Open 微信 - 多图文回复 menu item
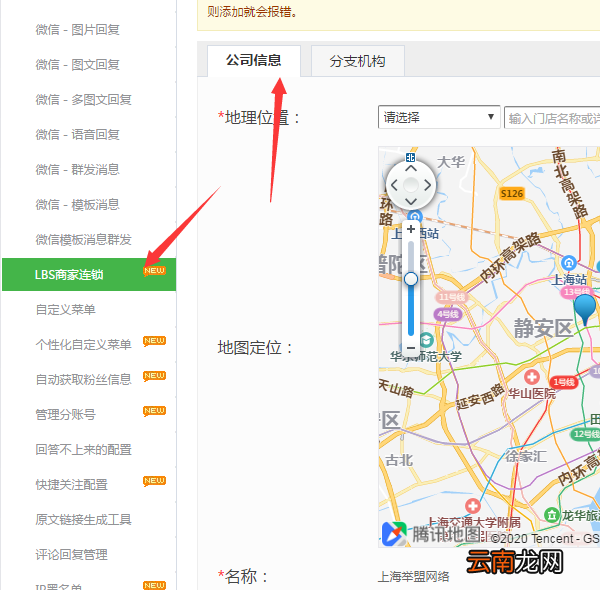 pyautogui.click(x=83, y=99)
